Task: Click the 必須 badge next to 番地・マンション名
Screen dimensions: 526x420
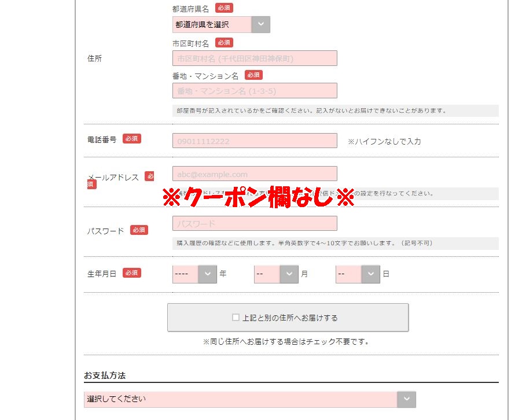Action: [253, 75]
